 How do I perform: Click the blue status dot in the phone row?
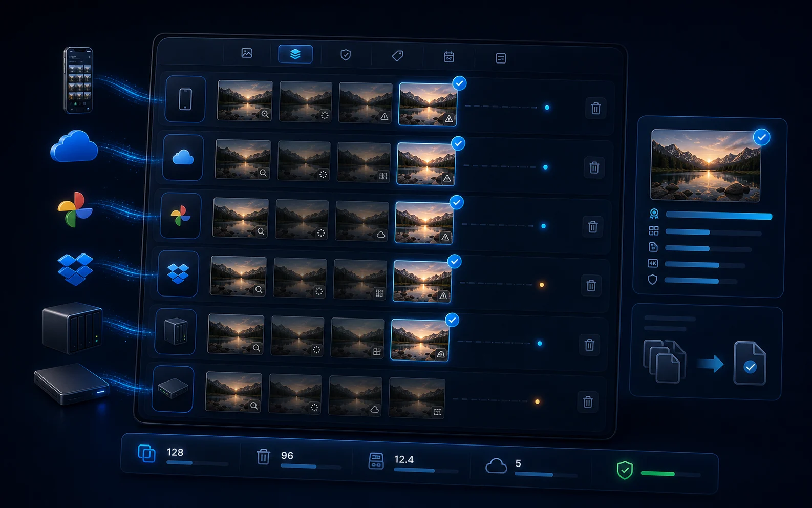(547, 108)
